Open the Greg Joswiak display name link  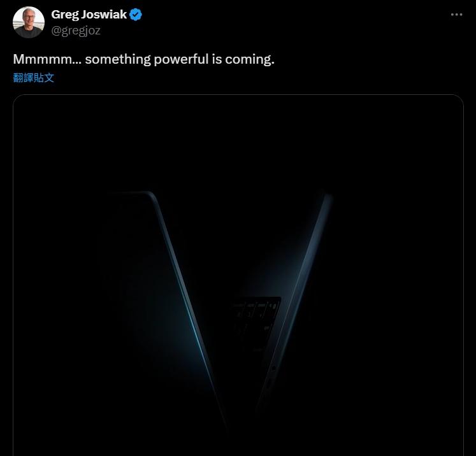click(x=89, y=15)
